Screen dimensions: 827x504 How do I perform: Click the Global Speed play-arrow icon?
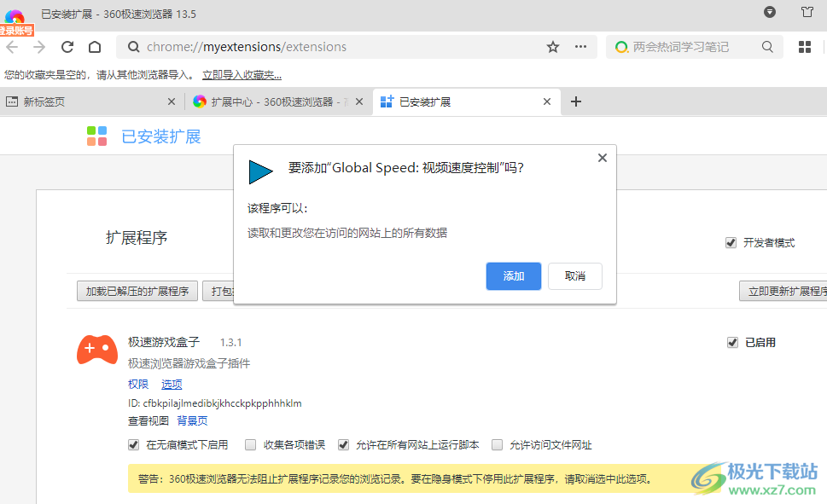[260, 172]
